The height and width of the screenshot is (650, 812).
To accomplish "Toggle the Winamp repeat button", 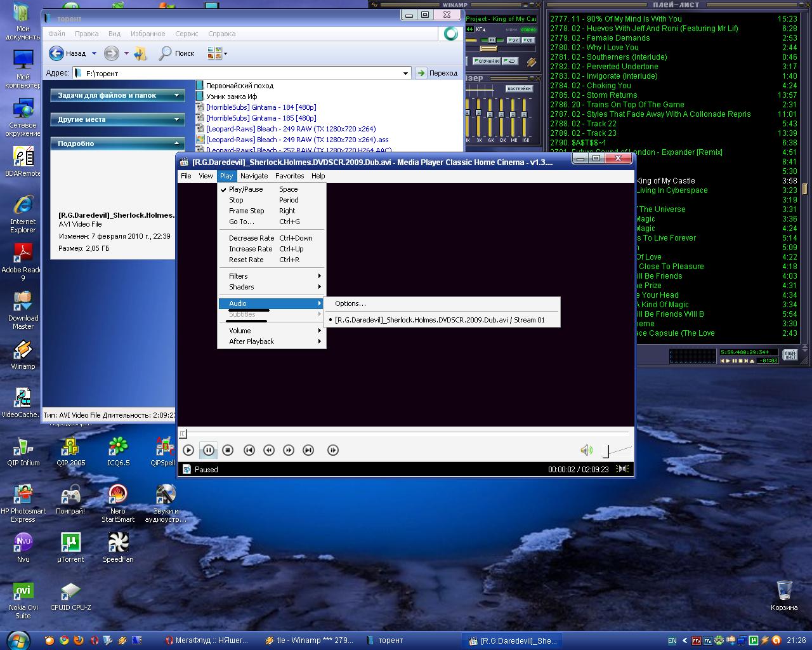I will (x=511, y=61).
